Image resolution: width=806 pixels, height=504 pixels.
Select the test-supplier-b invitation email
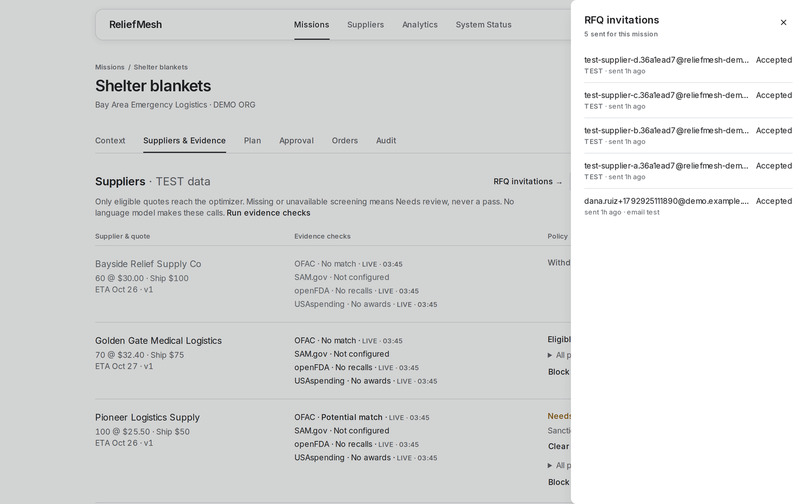point(666,131)
